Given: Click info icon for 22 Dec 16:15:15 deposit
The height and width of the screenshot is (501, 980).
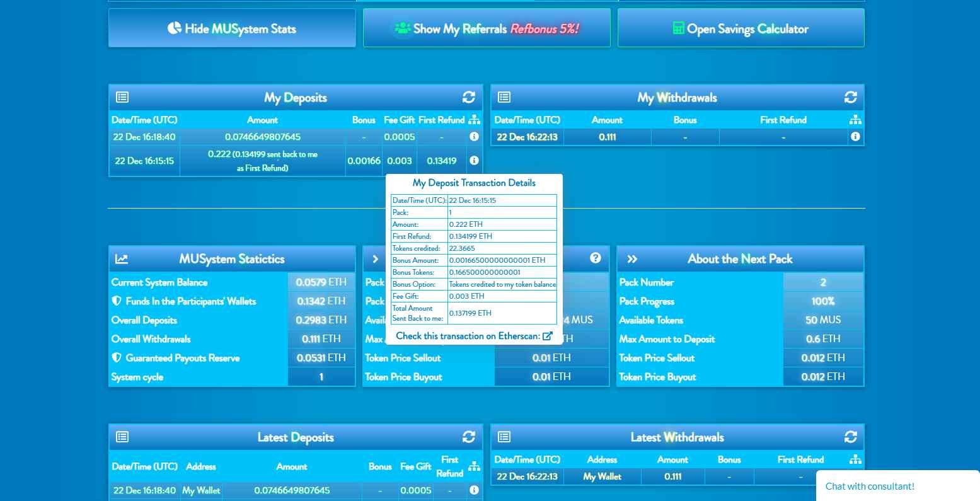Looking at the screenshot, I should click(x=474, y=161).
